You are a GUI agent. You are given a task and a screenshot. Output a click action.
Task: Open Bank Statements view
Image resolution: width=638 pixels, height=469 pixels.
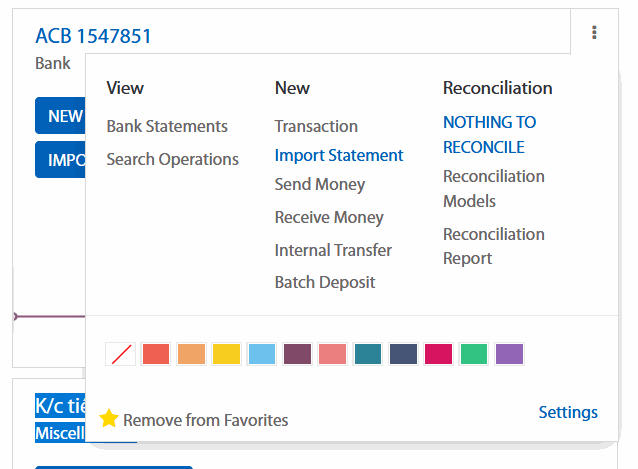[x=167, y=126]
